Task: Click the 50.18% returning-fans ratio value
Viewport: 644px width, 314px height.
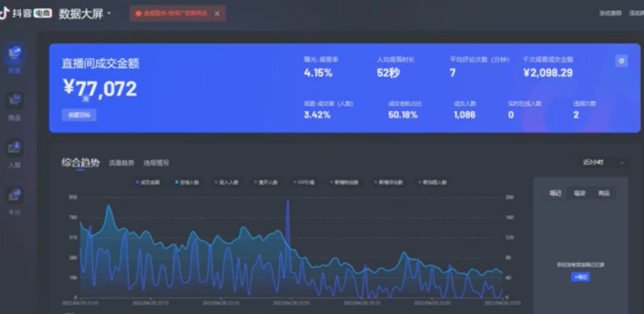Action: 403,115
